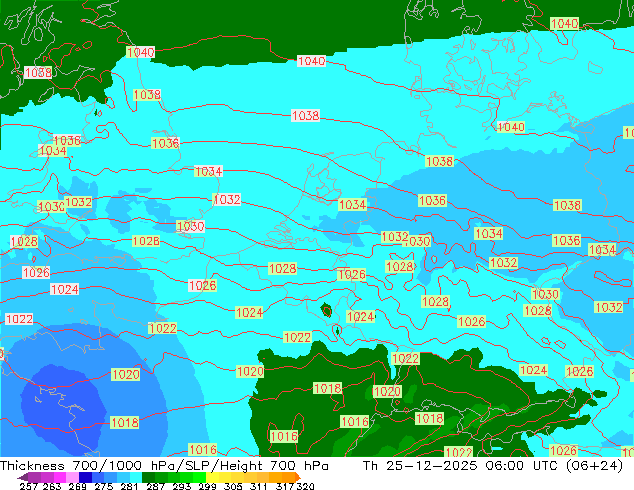Pick the darkest green legend swatch
The height and width of the screenshot is (490, 634).
(148, 477)
